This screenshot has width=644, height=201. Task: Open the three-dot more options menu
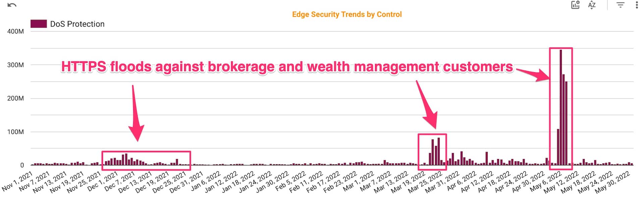coord(637,5)
